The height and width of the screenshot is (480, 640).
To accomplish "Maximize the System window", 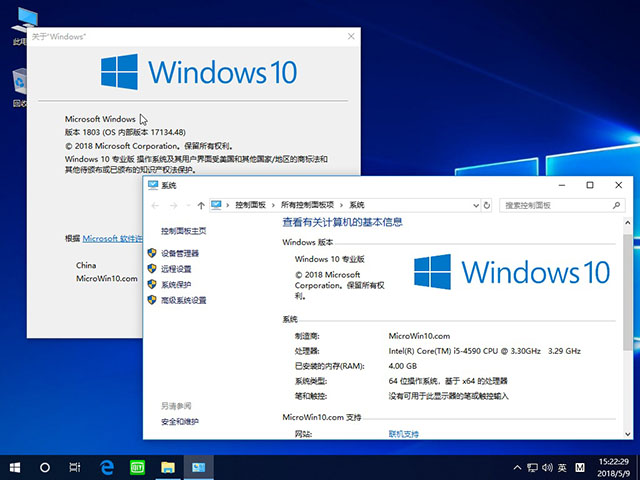I will (x=590, y=185).
